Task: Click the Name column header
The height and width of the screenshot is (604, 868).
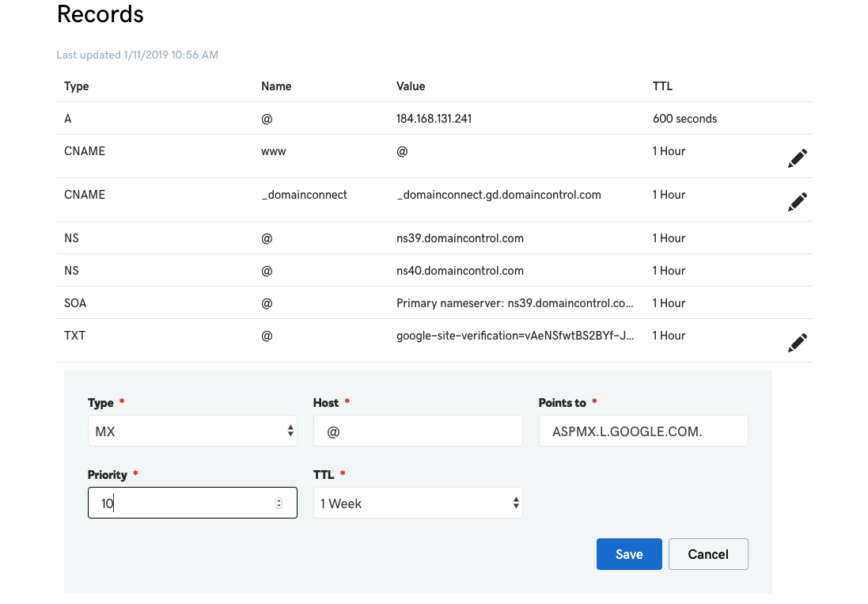Action: [x=276, y=86]
